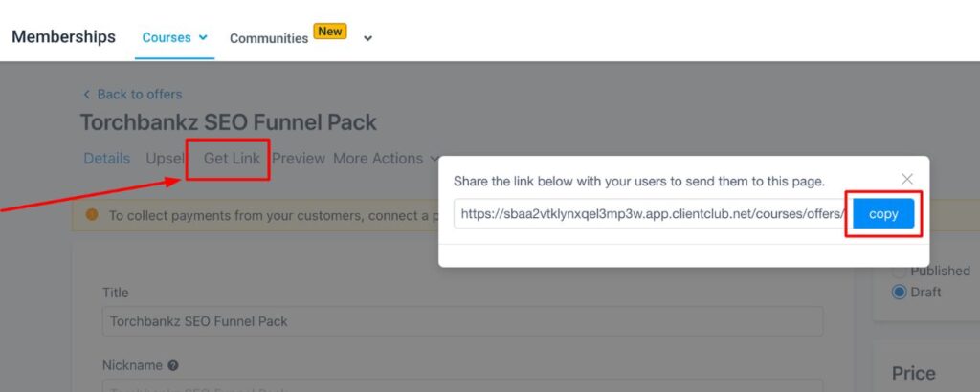Click into the Title input field

[462, 321]
